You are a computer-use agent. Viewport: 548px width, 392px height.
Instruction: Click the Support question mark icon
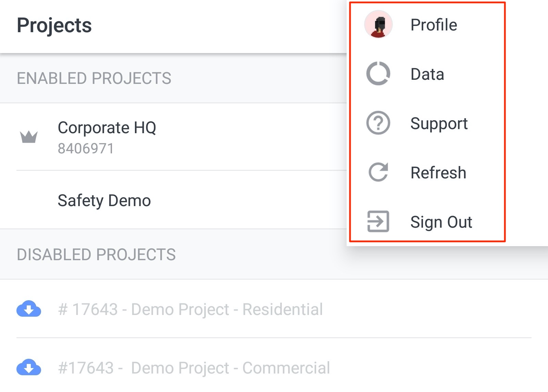pos(378,123)
